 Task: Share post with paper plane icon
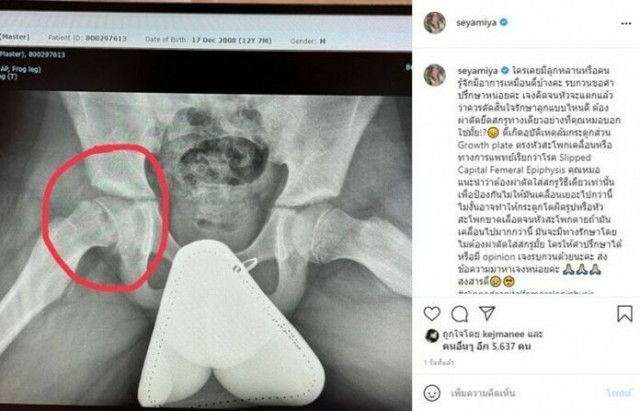487,313
